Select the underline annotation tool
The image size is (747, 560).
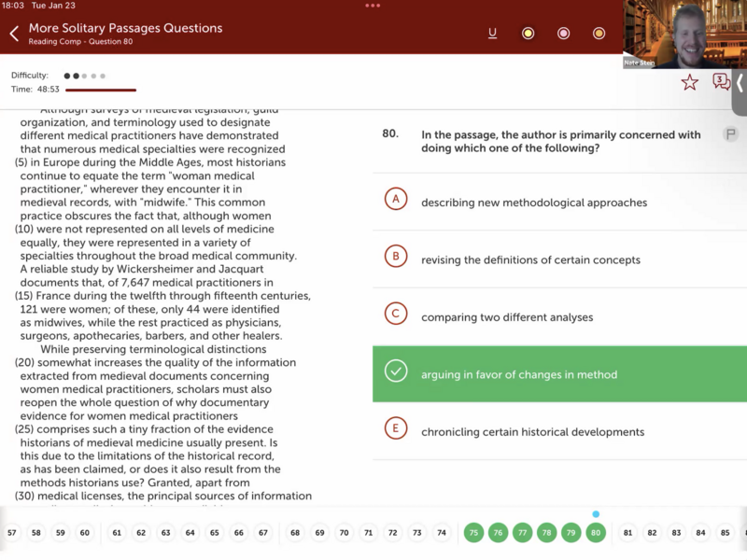pyautogui.click(x=492, y=34)
